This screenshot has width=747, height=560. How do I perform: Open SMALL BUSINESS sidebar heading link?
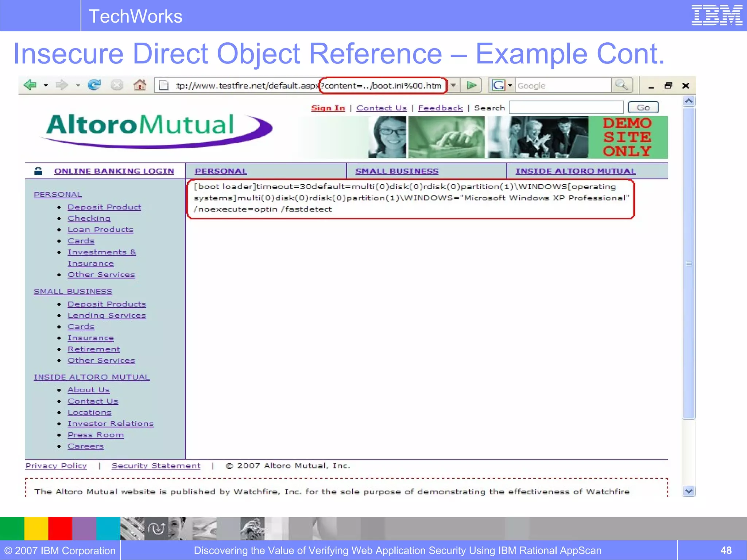click(x=73, y=291)
